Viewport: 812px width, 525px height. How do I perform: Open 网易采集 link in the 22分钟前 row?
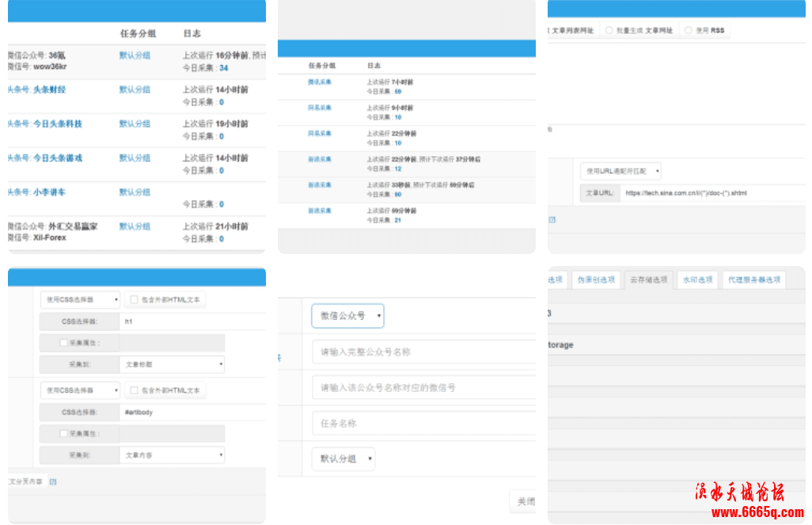(x=320, y=133)
